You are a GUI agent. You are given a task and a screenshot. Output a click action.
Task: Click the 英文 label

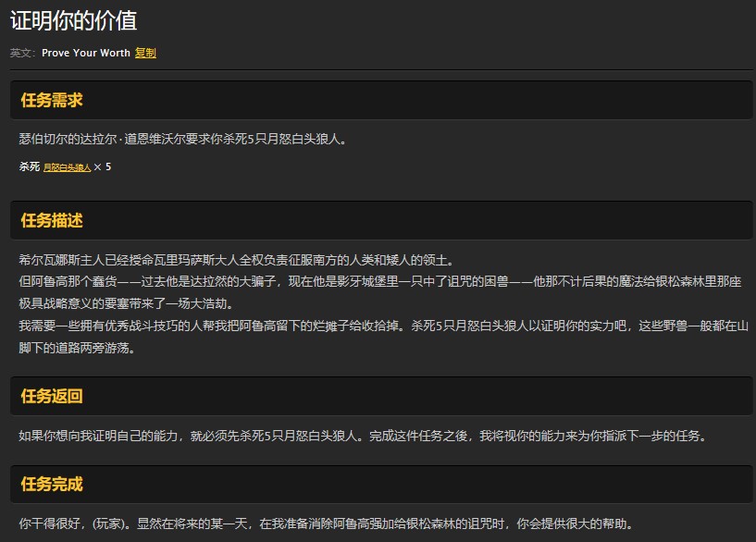click(19, 54)
